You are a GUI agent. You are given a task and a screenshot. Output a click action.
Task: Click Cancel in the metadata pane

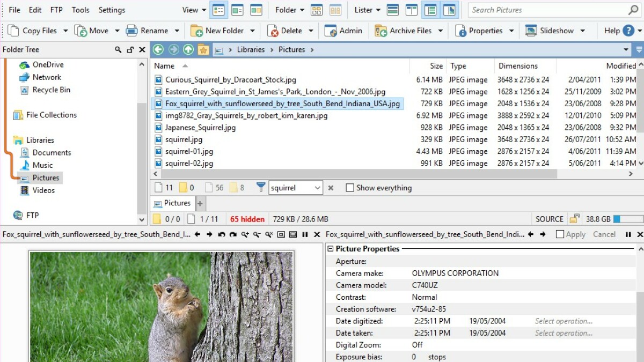604,234
